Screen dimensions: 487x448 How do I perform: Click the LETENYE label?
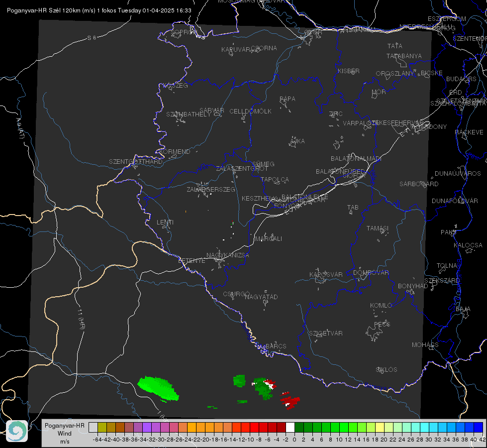tap(192, 261)
